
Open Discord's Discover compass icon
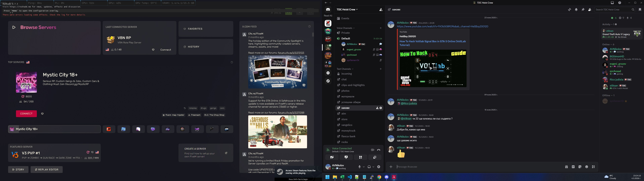tap(328, 81)
